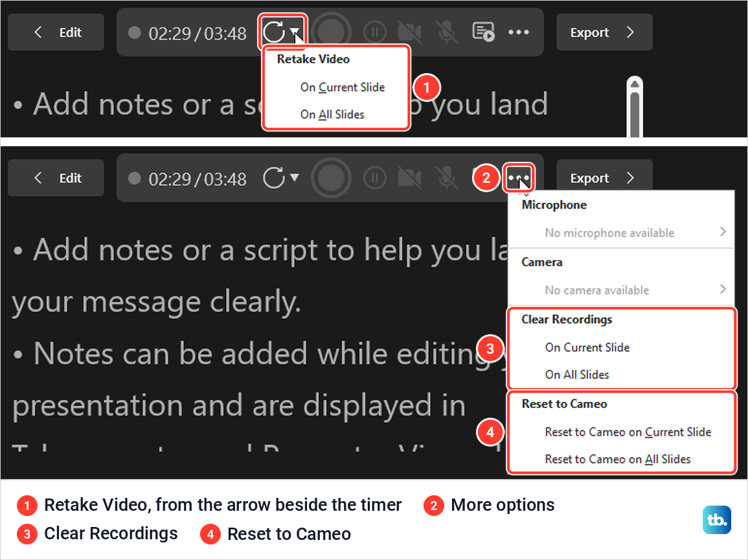This screenshot has width=748, height=560.
Task: Select On Current Slide under Clear Recordings
Action: [x=587, y=348]
